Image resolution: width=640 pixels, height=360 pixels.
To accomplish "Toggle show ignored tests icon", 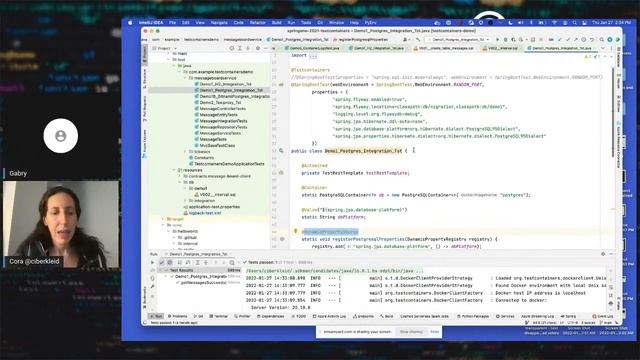I will 170,262.
